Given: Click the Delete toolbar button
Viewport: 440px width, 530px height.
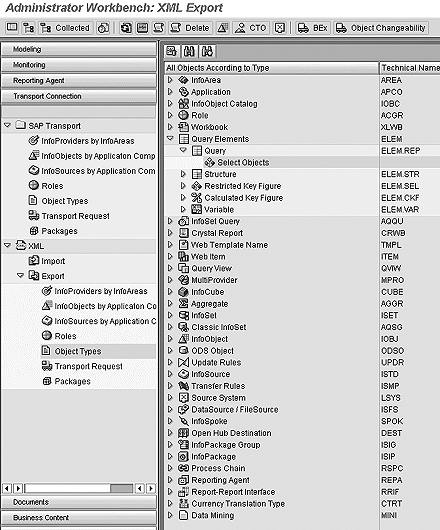Looking at the screenshot, I should pyautogui.click(x=190, y=28).
